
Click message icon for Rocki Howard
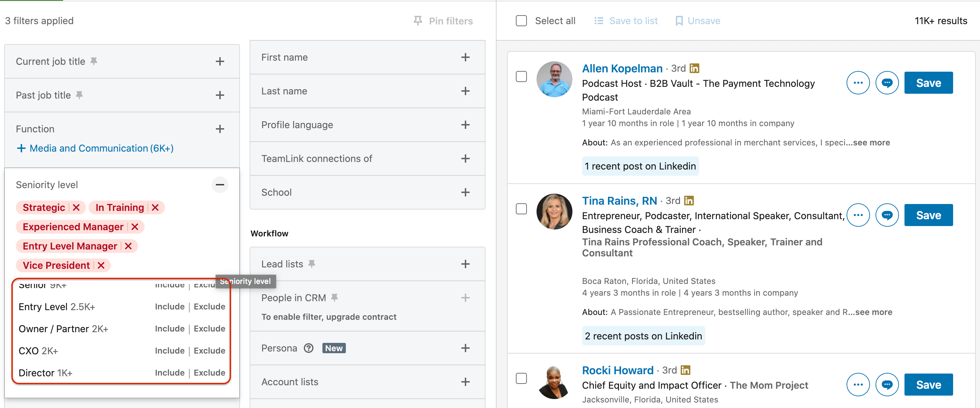(887, 385)
